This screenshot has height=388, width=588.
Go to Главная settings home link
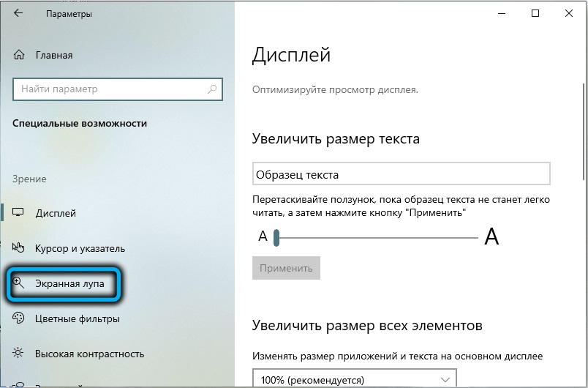54,55
